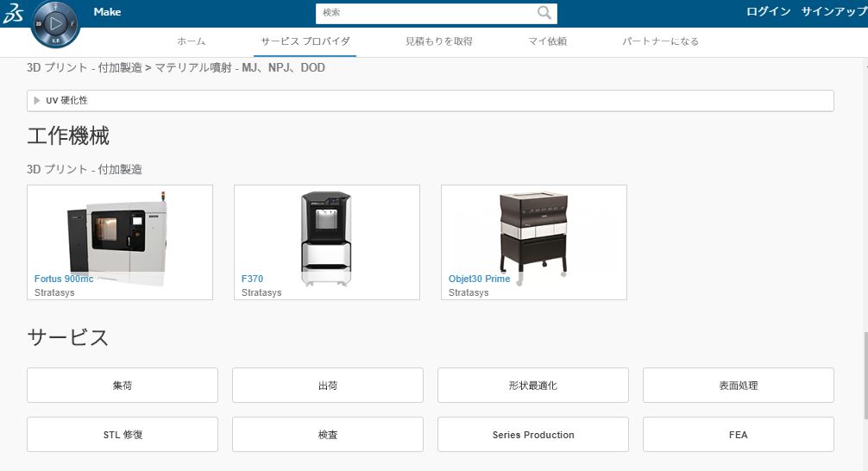The image size is (868, 471).
Task: Open the Fortus 900mc machine thumbnail
Action: coord(120,242)
